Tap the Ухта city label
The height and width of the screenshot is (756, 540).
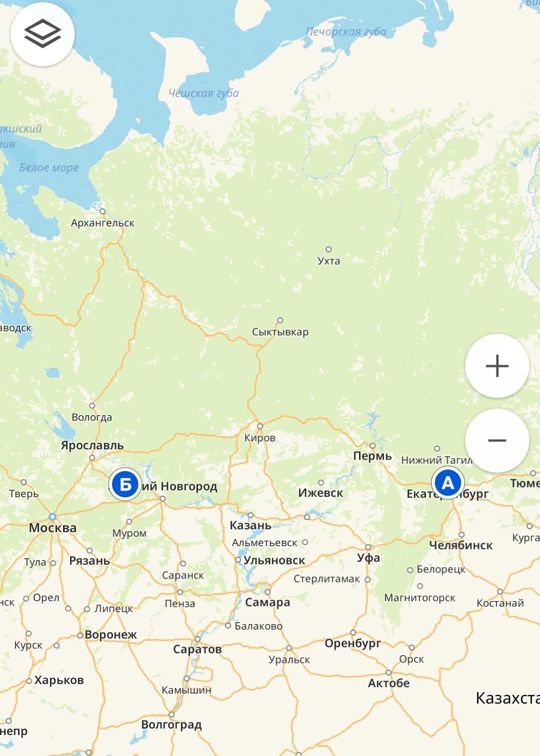[x=328, y=261]
